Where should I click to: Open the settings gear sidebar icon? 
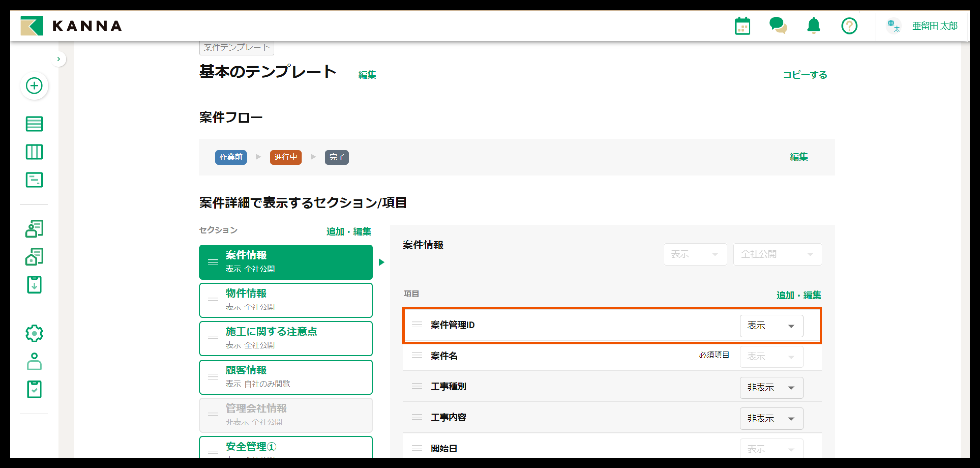click(x=34, y=333)
